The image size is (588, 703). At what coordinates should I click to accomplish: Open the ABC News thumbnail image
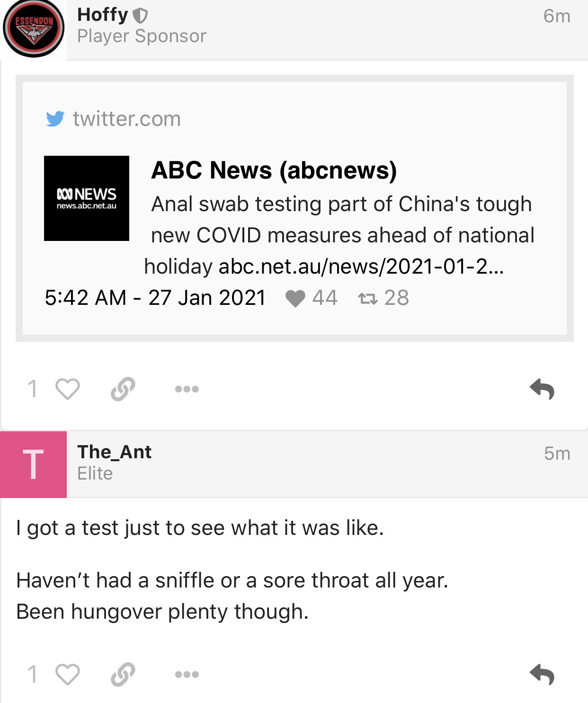(87, 198)
